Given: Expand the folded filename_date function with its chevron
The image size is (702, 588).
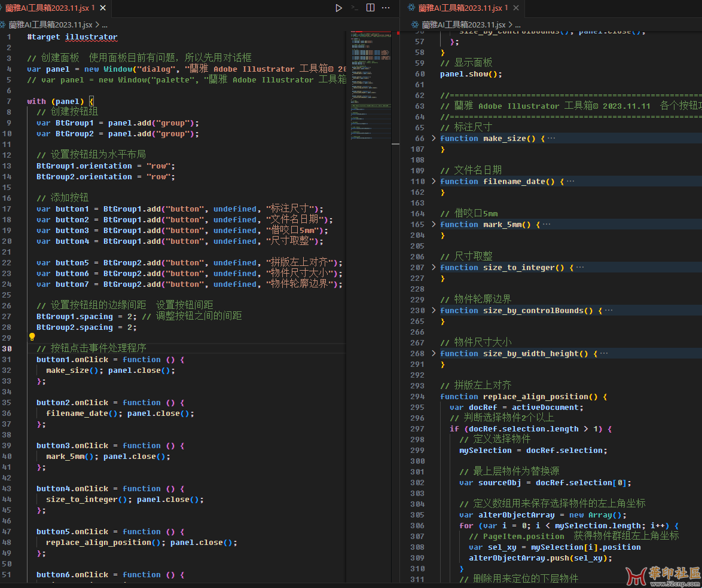Looking at the screenshot, I should pos(434,181).
